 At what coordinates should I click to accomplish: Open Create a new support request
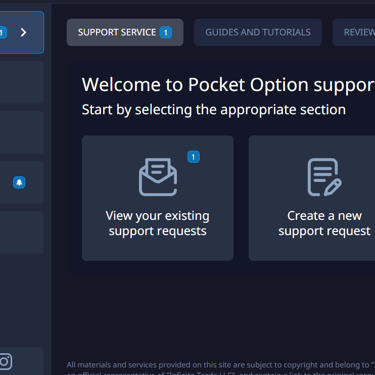[x=312, y=198]
